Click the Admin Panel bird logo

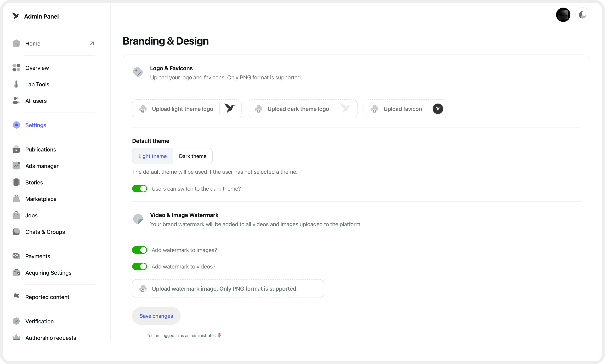(16, 16)
